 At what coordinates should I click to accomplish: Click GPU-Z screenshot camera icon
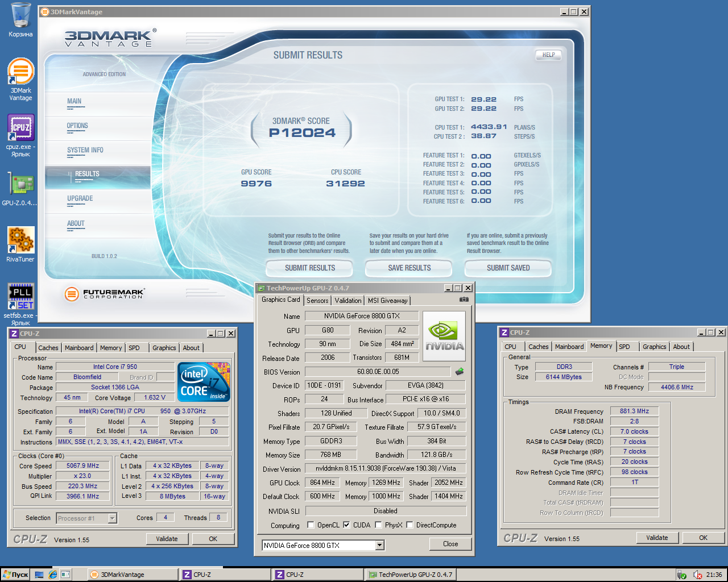[464, 300]
